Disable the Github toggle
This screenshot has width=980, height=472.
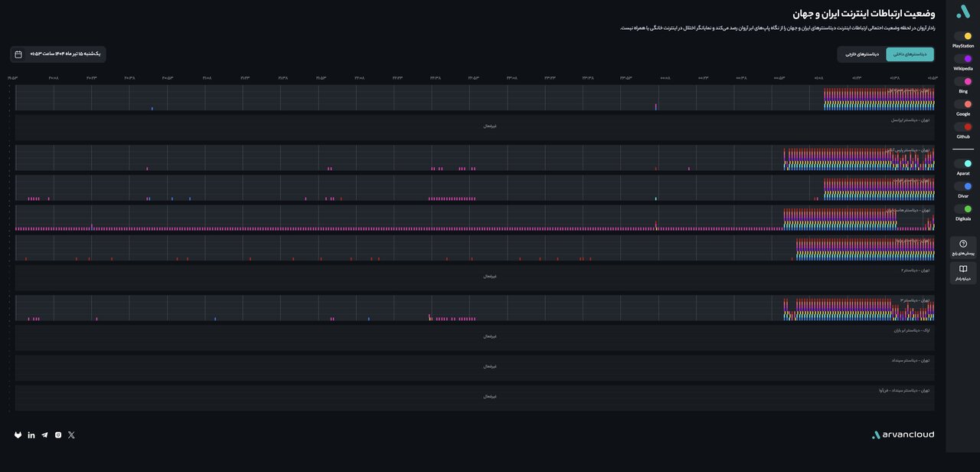[963, 127]
